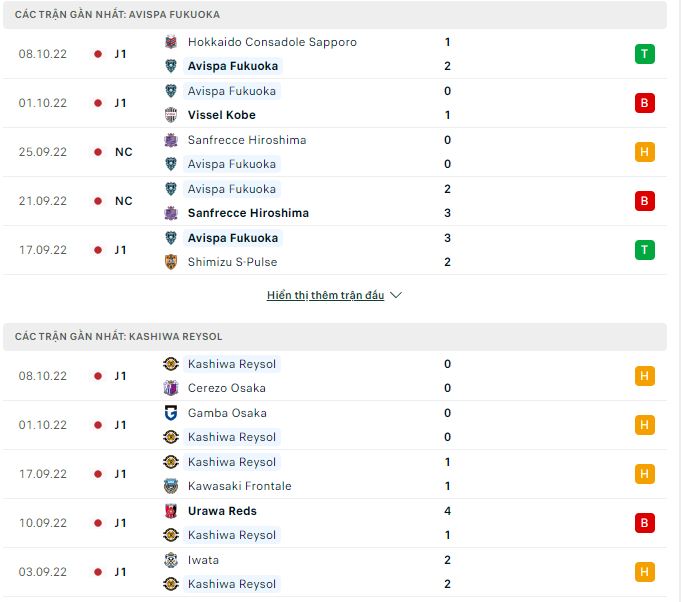681x602 pixels.
Task: Expand the "Hiển thị thêm trận đấu" chevron
Action: 396,296
